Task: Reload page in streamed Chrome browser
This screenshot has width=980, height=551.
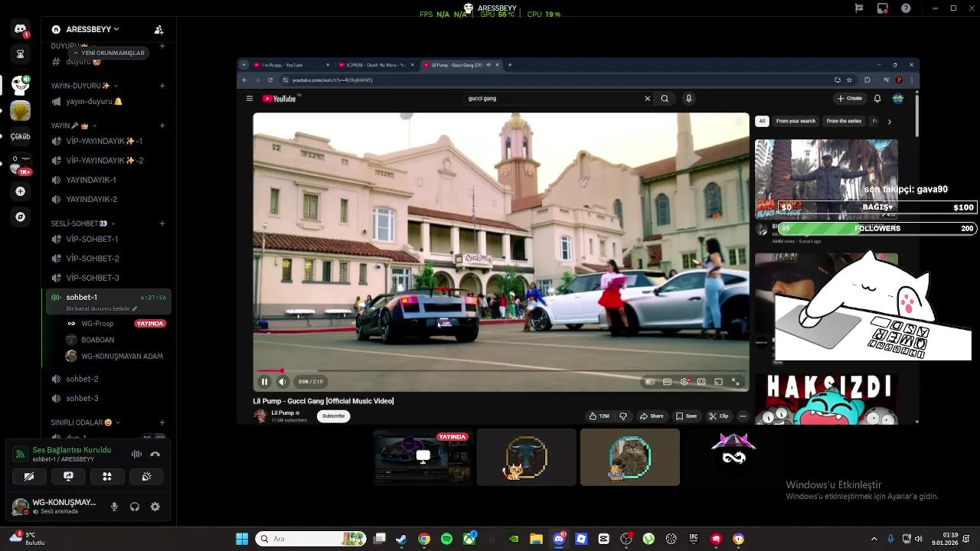Action: point(269,80)
